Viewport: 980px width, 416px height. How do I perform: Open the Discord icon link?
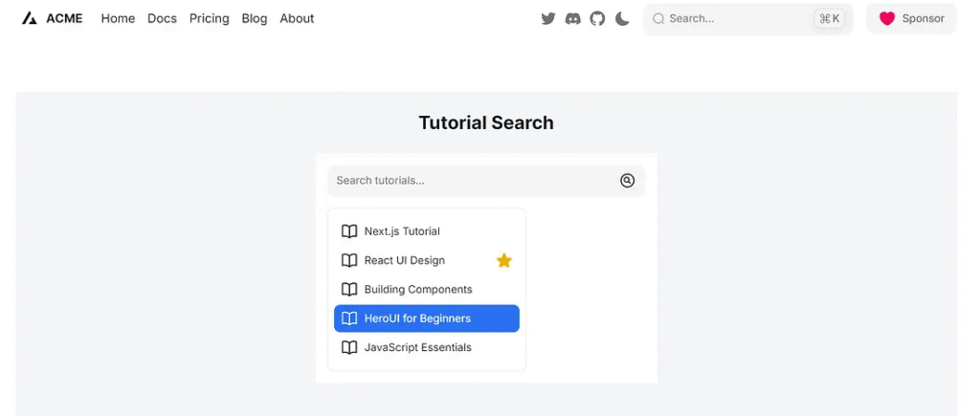573,18
